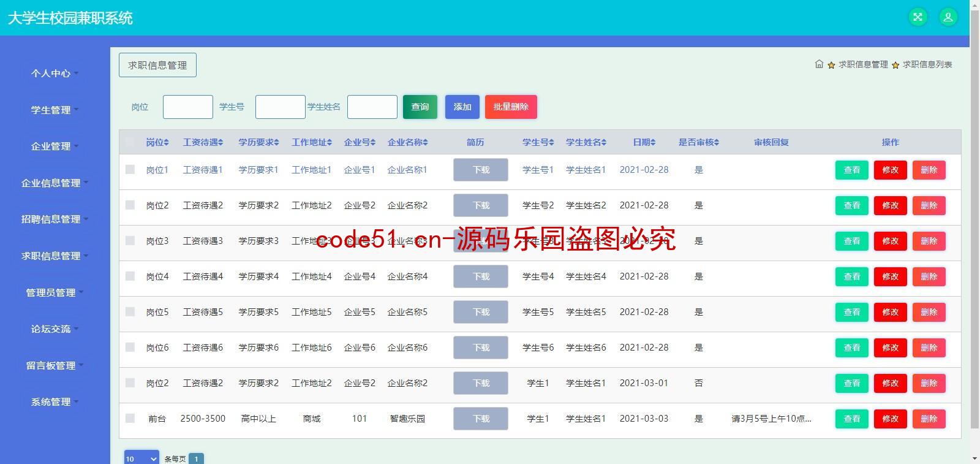Screen dimensions: 980x464
Task: Check the row checkbox for 岗位4
Action: 130,276
